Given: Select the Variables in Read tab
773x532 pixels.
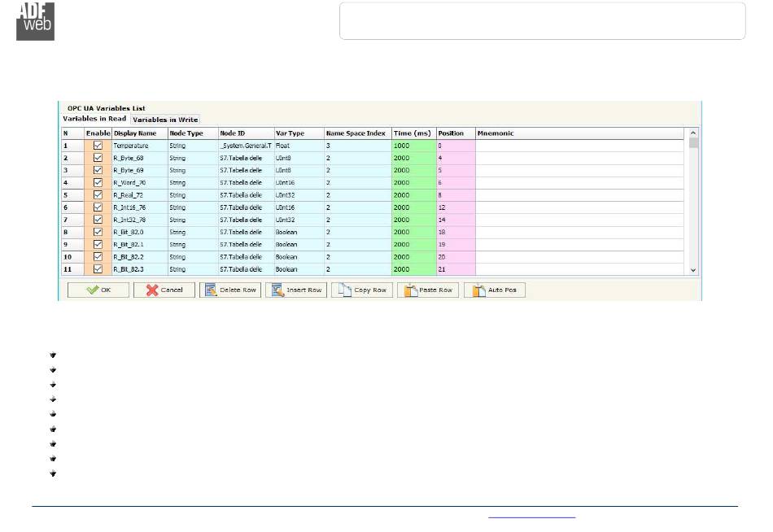Looking at the screenshot, I should pyautogui.click(x=94, y=120).
